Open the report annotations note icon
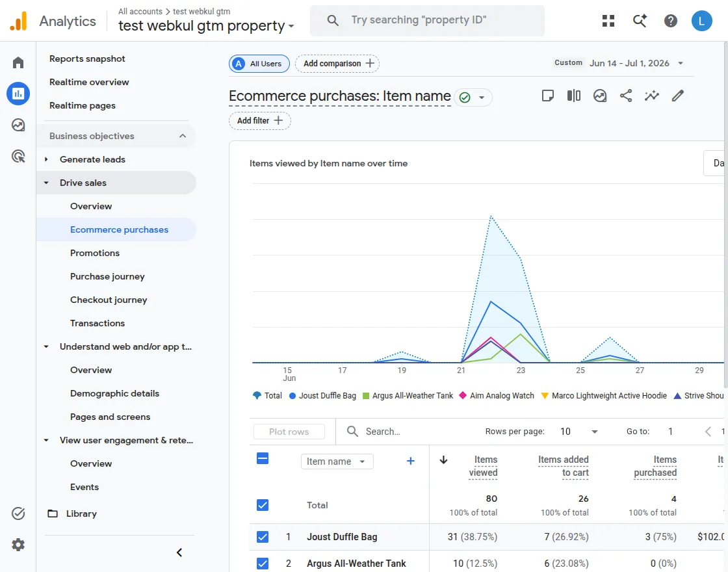The image size is (728, 572). click(x=548, y=96)
